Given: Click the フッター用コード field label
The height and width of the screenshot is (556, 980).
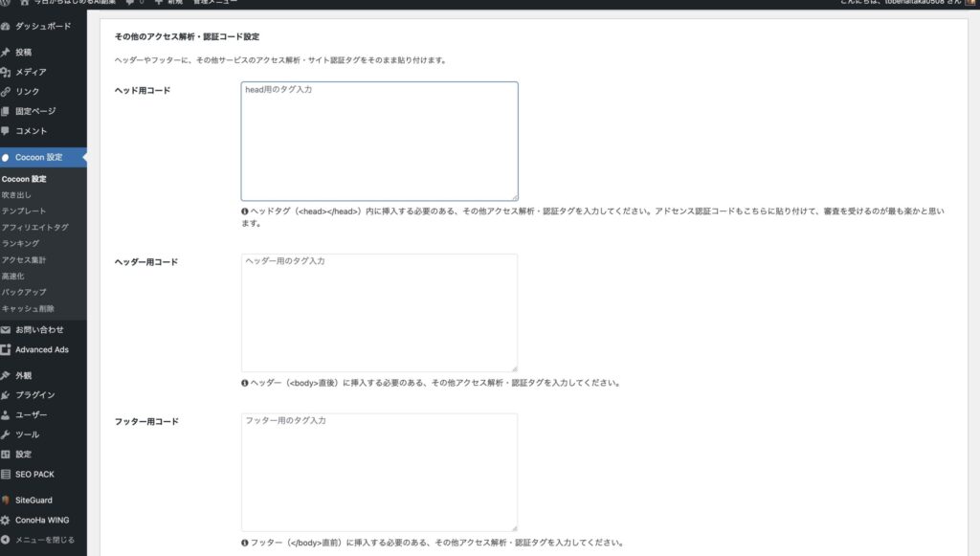Looking at the screenshot, I should click(146, 422).
